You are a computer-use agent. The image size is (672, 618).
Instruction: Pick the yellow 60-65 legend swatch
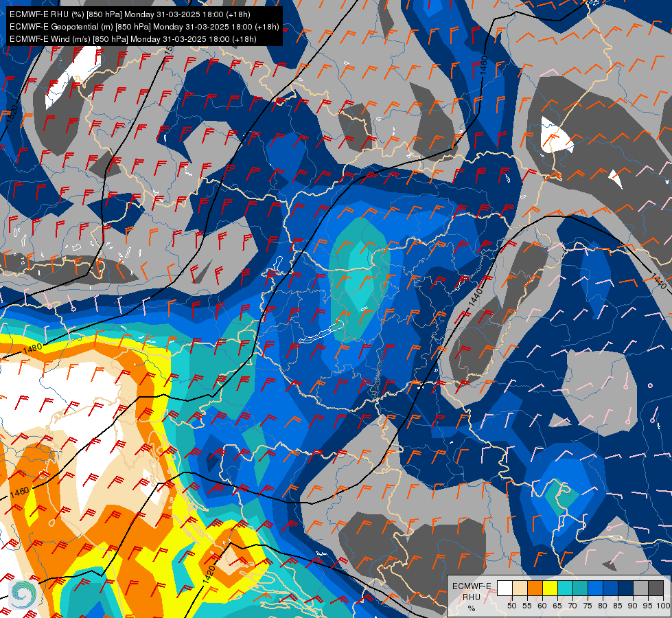[x=550, y=588]
